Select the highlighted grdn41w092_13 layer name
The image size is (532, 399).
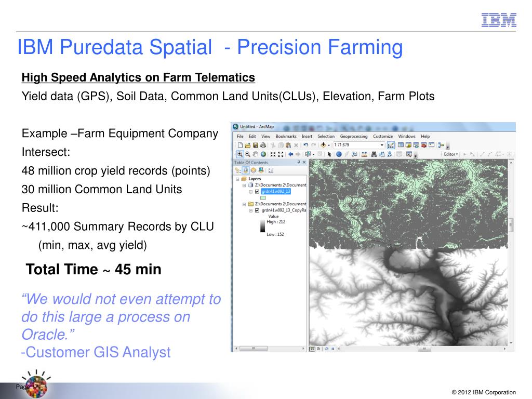pyautogui.click(x=276, y=191)
